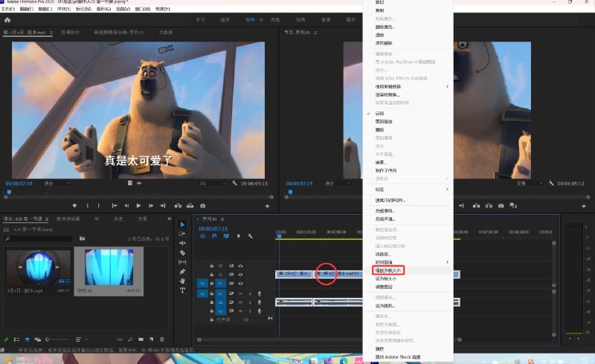Choose the Type (T) tool

[x=182, y=290]
